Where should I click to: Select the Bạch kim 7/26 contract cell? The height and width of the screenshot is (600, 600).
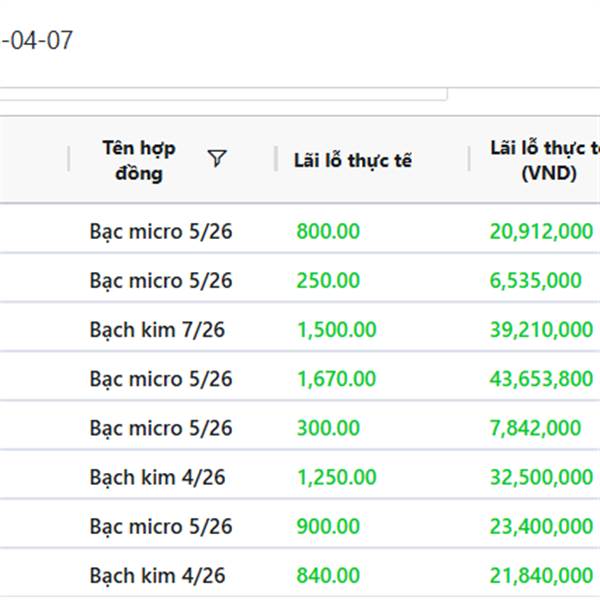pos(157,329)
